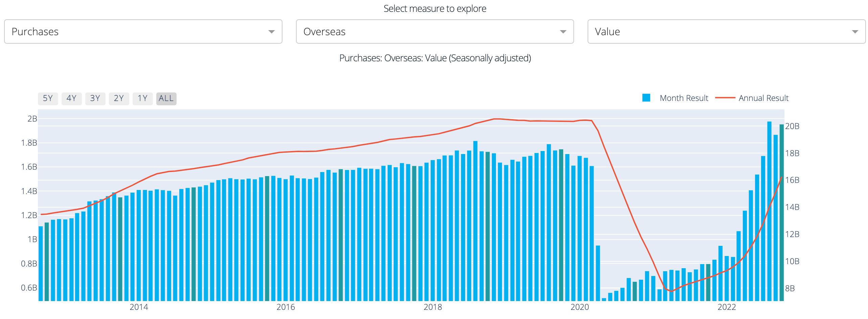The image size is (868, 319).
Task: Click the last teal bar at chart end
Action: click(x=781, y=212)
